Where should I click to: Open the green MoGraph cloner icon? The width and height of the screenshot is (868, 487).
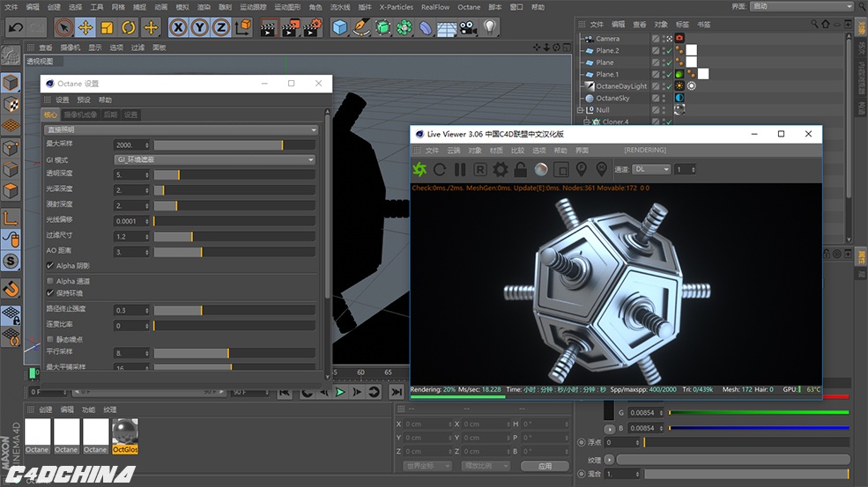click(404, 27)
